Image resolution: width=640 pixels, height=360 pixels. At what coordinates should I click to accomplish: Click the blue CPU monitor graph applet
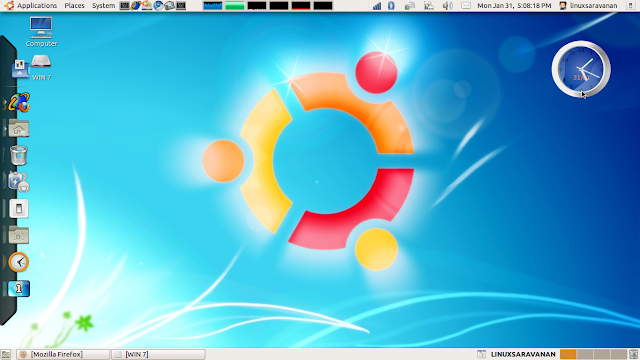coord(213,6)
